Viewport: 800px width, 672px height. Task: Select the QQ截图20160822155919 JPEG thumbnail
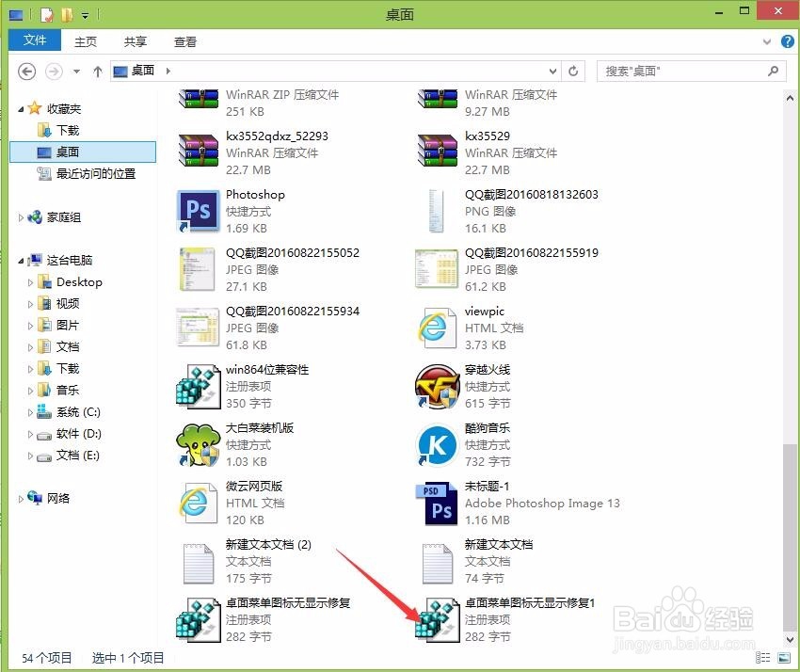(x=437, y=269)
